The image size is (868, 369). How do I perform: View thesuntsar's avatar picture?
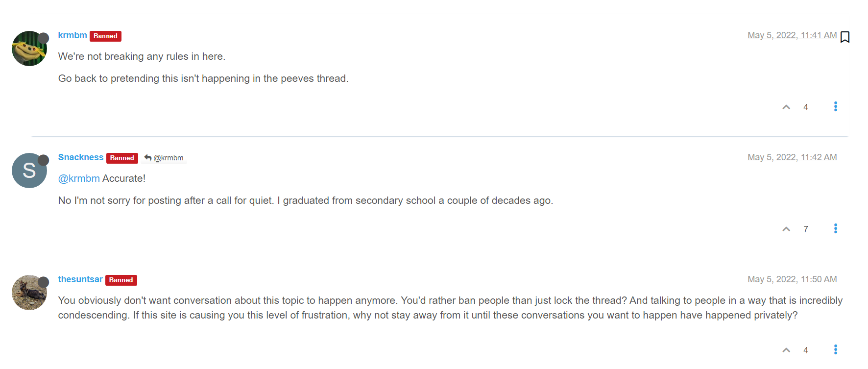(x=29, y=293)
